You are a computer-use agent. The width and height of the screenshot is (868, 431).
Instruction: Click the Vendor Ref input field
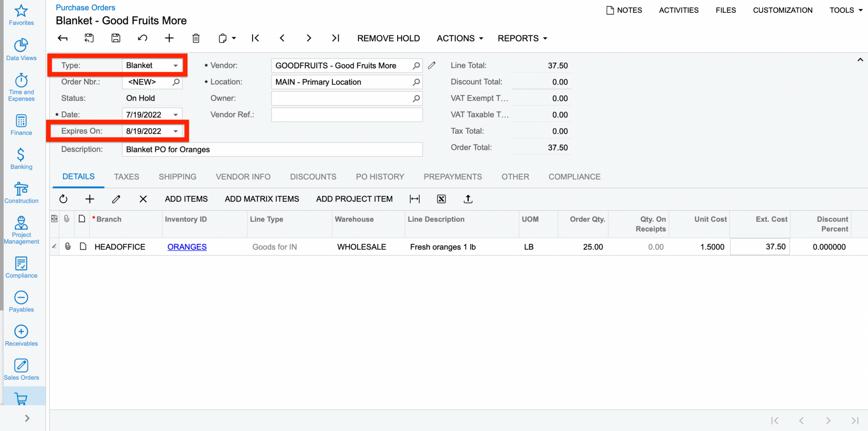point(346,115)
